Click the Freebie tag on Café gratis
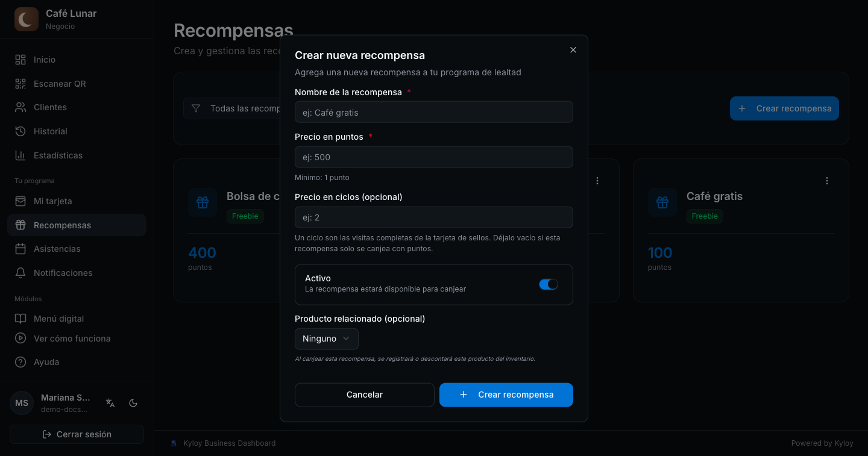Screen dimensions: 868x456 [x=705, y=216]
